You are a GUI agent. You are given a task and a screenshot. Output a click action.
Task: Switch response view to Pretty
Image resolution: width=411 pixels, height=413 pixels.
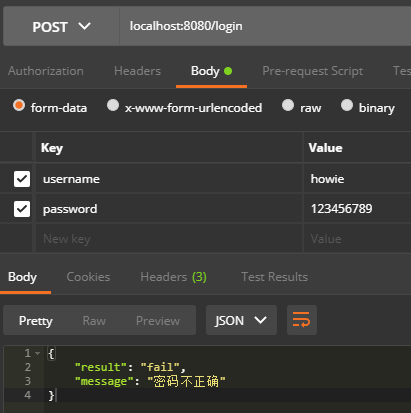[36, 321]
